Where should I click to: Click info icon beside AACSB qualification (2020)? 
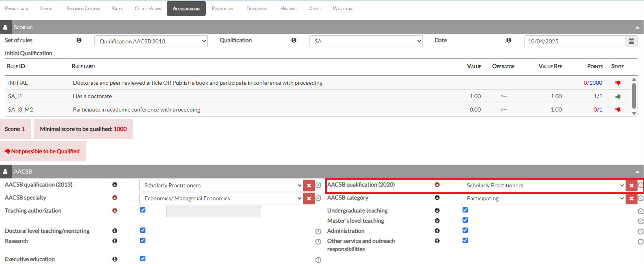[437, 185]
